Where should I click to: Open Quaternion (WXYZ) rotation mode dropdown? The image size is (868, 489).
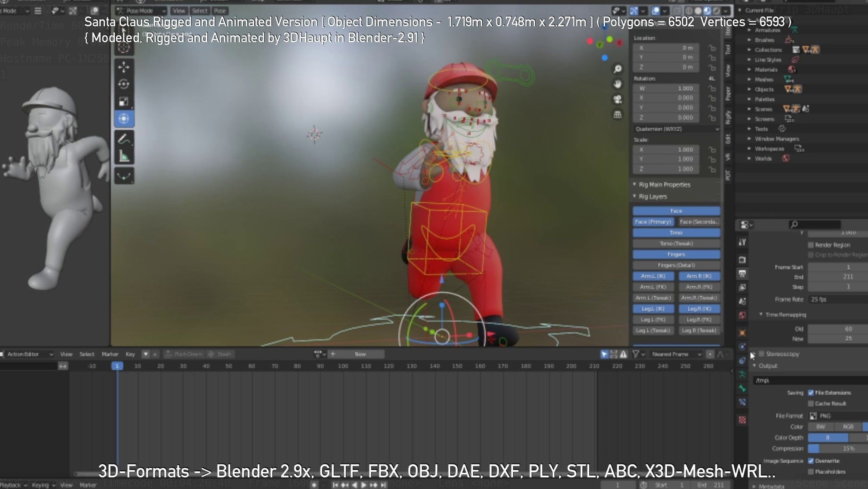click(676, 129)
